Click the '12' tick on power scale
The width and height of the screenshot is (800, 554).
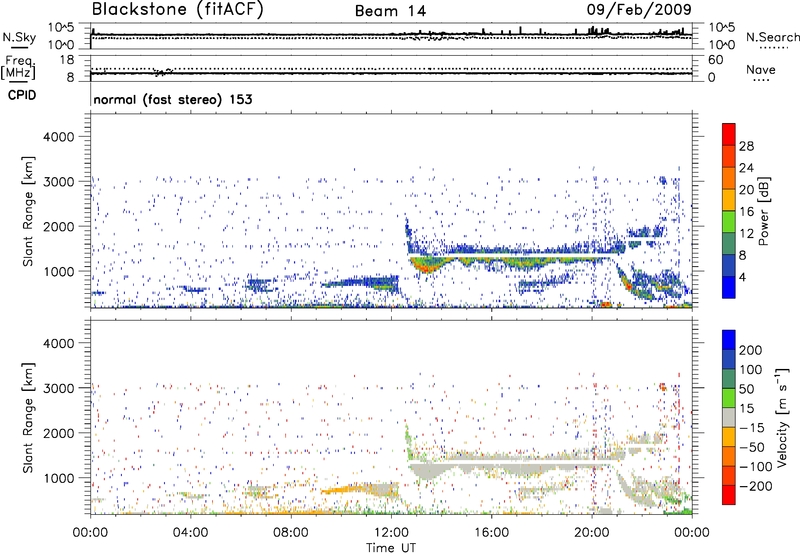[746, 234]
